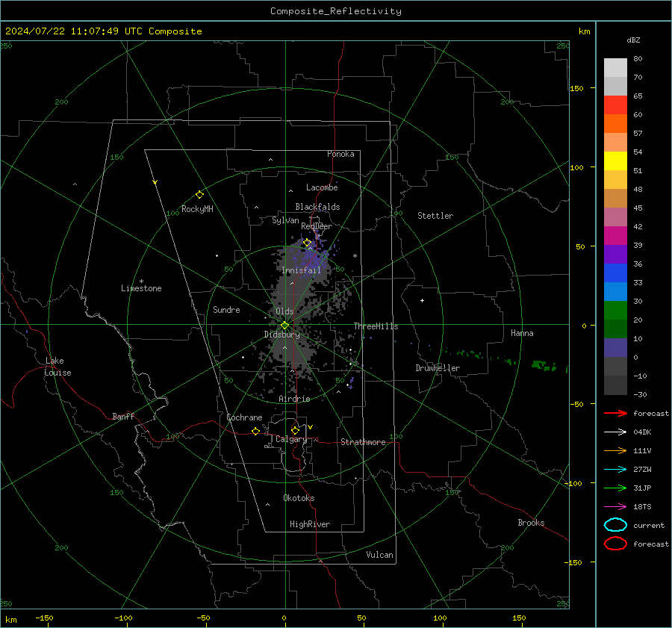The image size is (672, 628).
Task: Select the magenta 39-42 dBZ swatch
Action: (x=615, y=236)
